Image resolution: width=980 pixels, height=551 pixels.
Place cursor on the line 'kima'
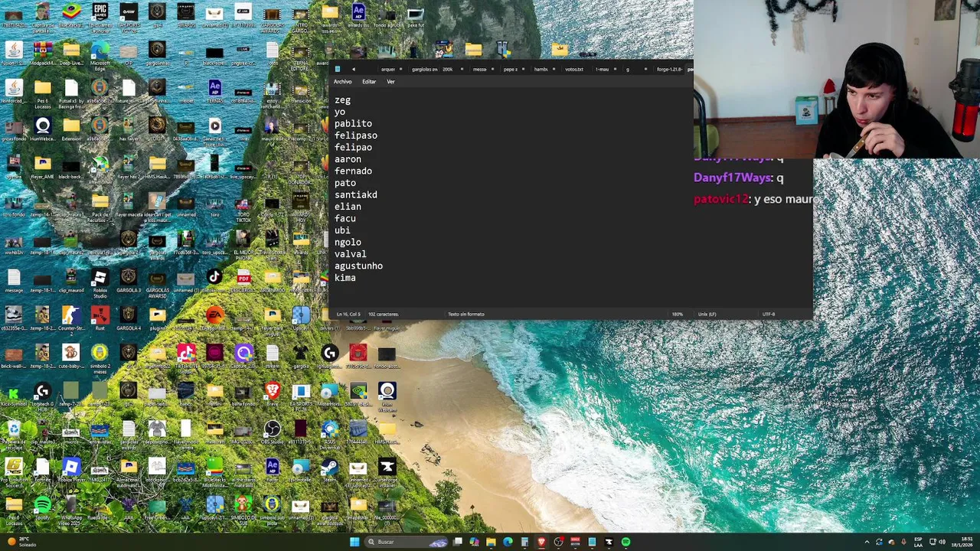pyautogui.click(x=345, y=278)
